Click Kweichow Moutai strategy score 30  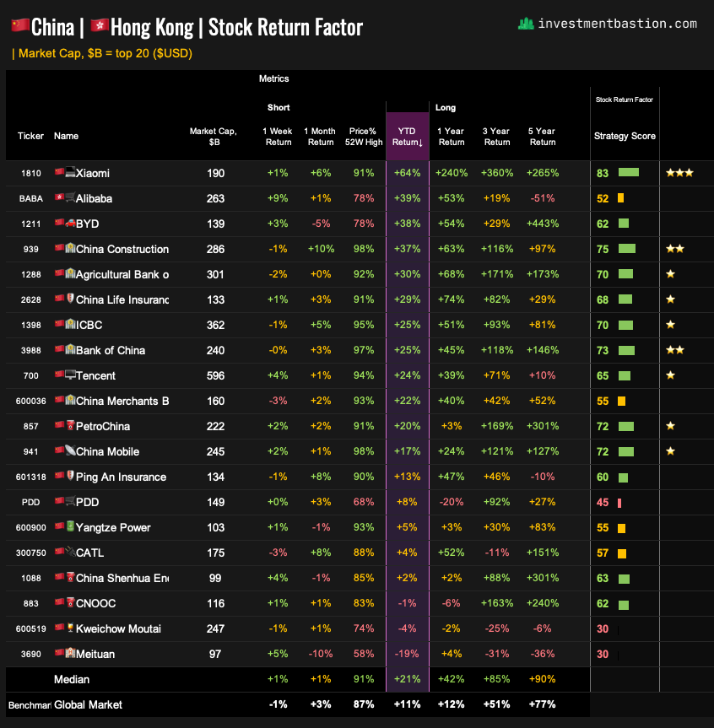(x=603, y=628)
